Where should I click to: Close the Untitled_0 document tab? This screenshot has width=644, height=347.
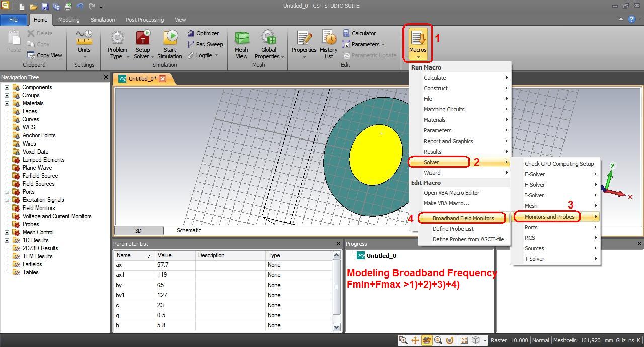click(x=163, y=79)
